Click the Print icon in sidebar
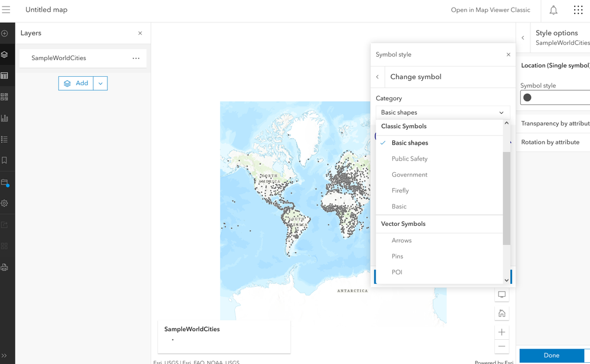Image resolution: width=590 pixels, height=364 pixels. [x=5, y=267]
